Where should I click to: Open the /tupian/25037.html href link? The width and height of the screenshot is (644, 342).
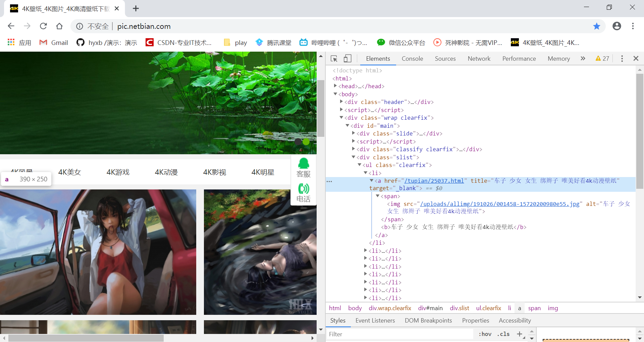(x=434, y=181)
